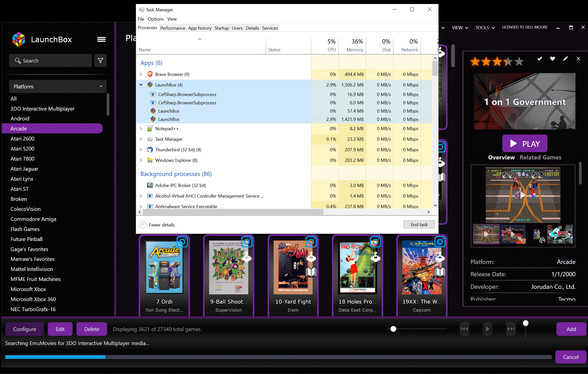The height and width of the screenshot is (374, 588).
Task: Click the LaunchBox cube logo
Action: pos(19,39)
